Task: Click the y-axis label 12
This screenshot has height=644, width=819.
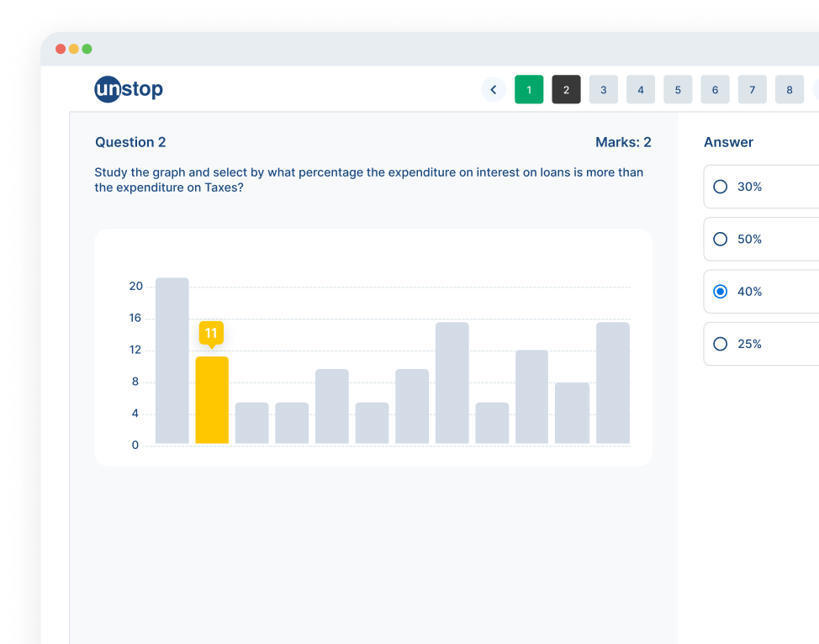Action: pos(135,350)
